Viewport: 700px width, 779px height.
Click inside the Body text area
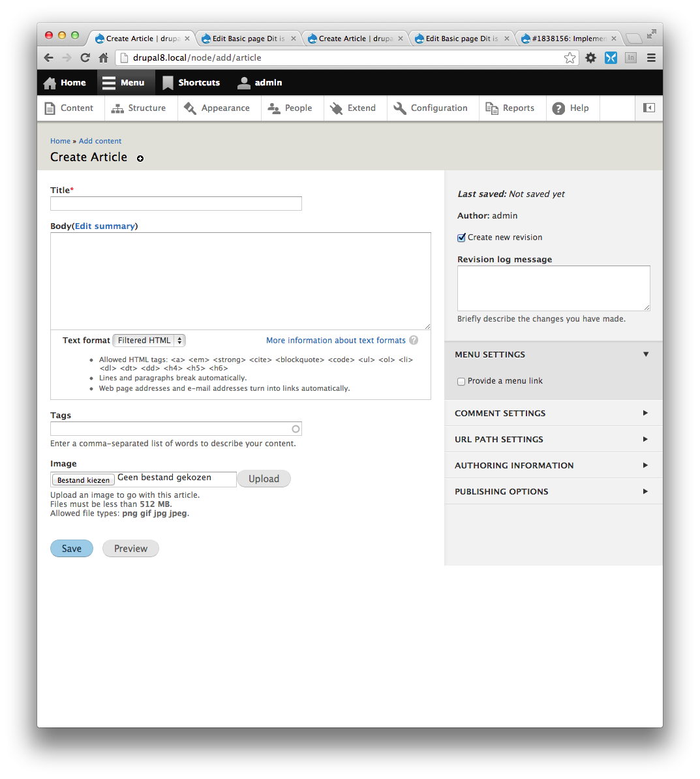241,281
